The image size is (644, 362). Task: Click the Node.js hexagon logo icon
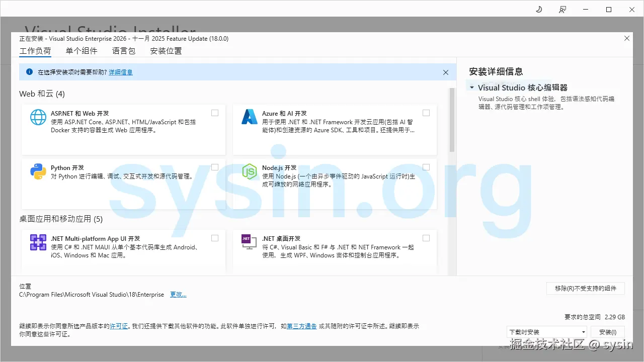[250, 171]
